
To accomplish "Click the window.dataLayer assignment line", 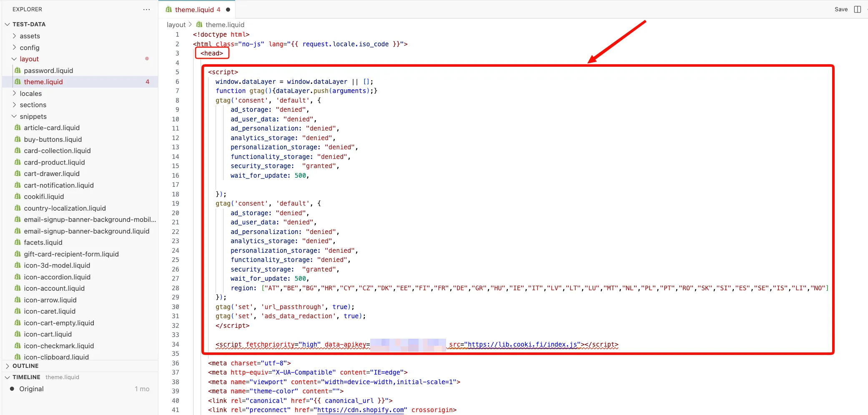I will point(294,82).
